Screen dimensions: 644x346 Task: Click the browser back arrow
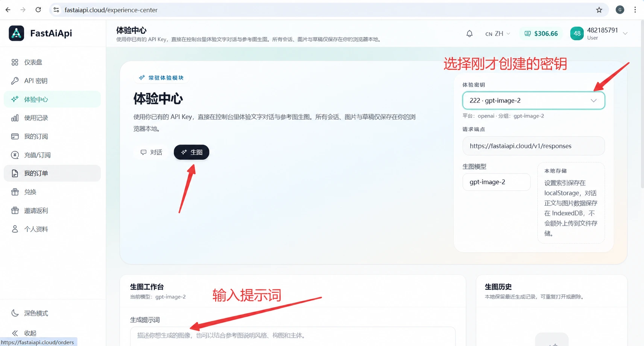[8, 10]
